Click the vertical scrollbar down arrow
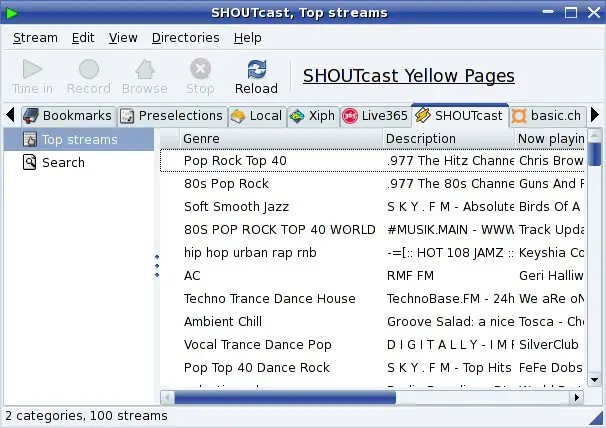 tap(594, 380)
